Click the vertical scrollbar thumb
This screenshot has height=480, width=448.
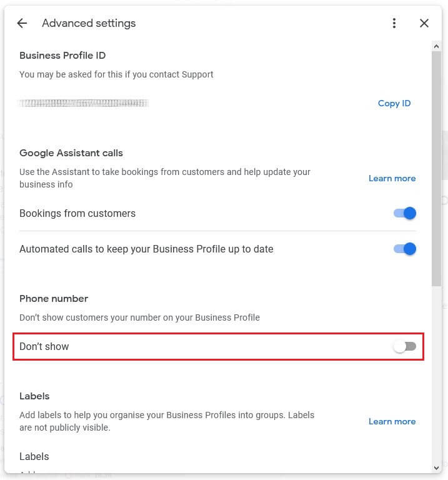436,169
